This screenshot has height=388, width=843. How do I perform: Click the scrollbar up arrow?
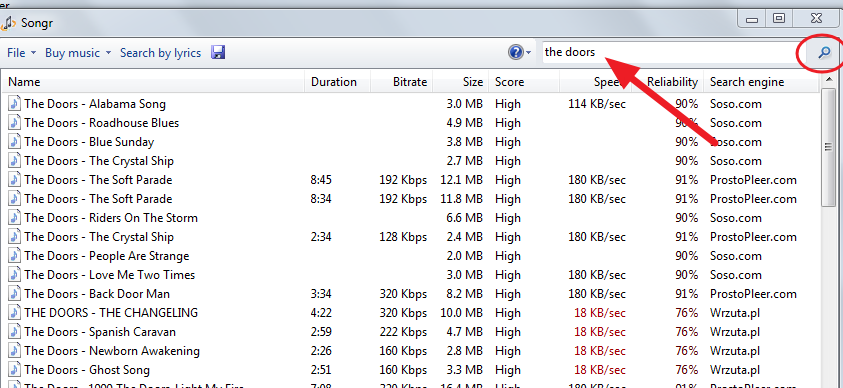point(828,81)
